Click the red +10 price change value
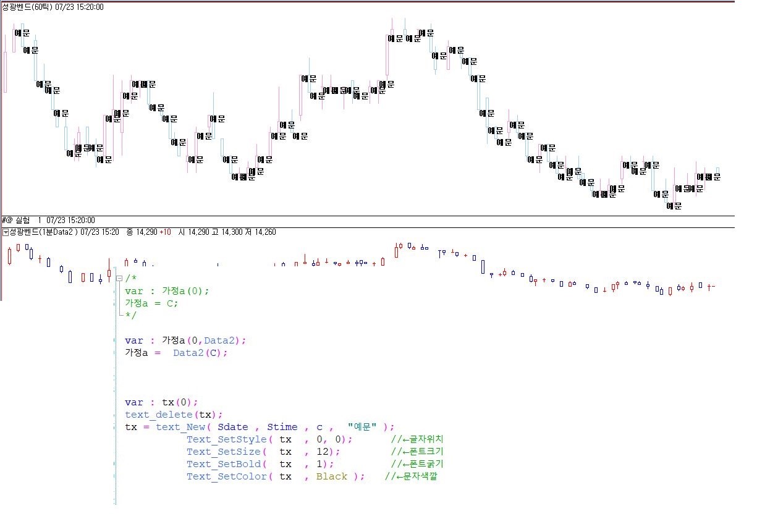 click(x=165, y=232)
